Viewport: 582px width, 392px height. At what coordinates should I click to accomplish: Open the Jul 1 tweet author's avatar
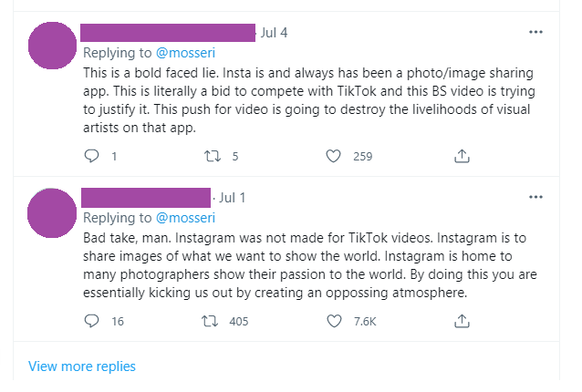pyautogui.click(x=52, y=213)
